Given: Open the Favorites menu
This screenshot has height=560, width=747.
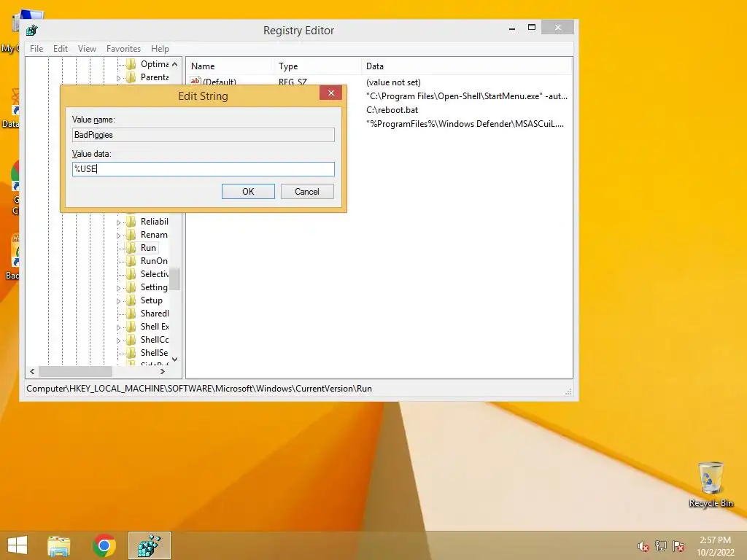Looking at the screenshot, I should click(123, 49).
